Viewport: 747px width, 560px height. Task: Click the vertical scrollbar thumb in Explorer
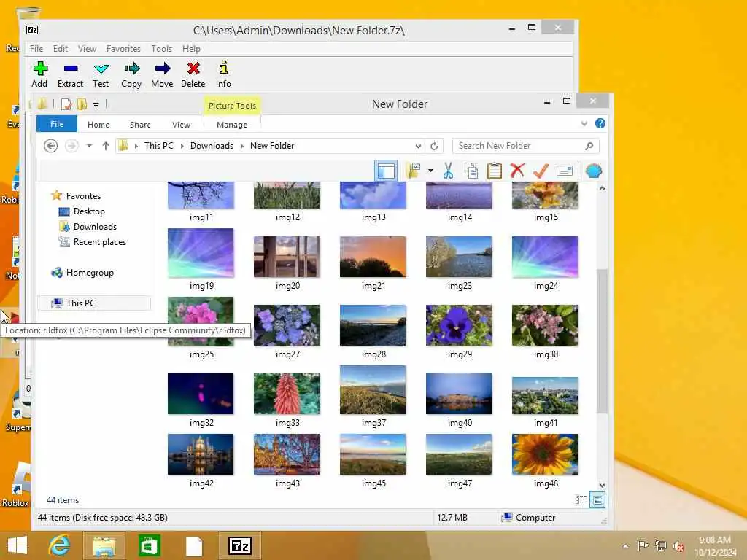[x=602, y=341]
